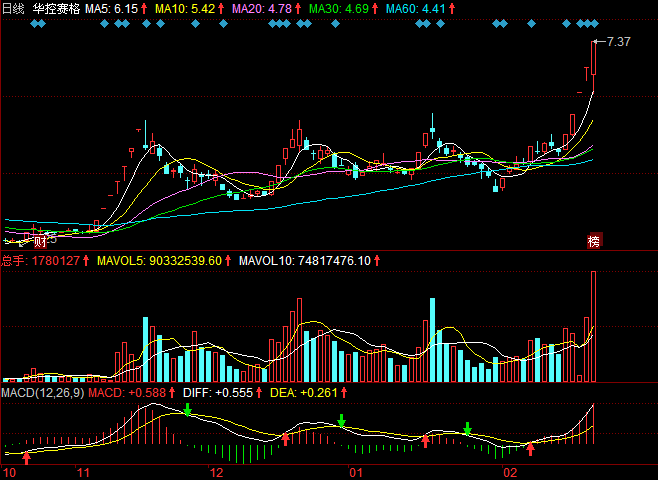Image resolution: width=658 pixels, height=480 pixels.
Task: Click the 华控赛格 stock name
Action: coord(56,8)
